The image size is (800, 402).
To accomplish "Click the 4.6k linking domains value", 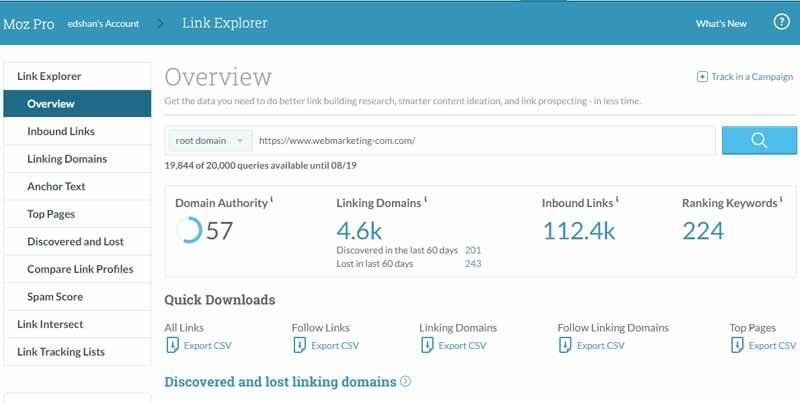I will 359,231.
